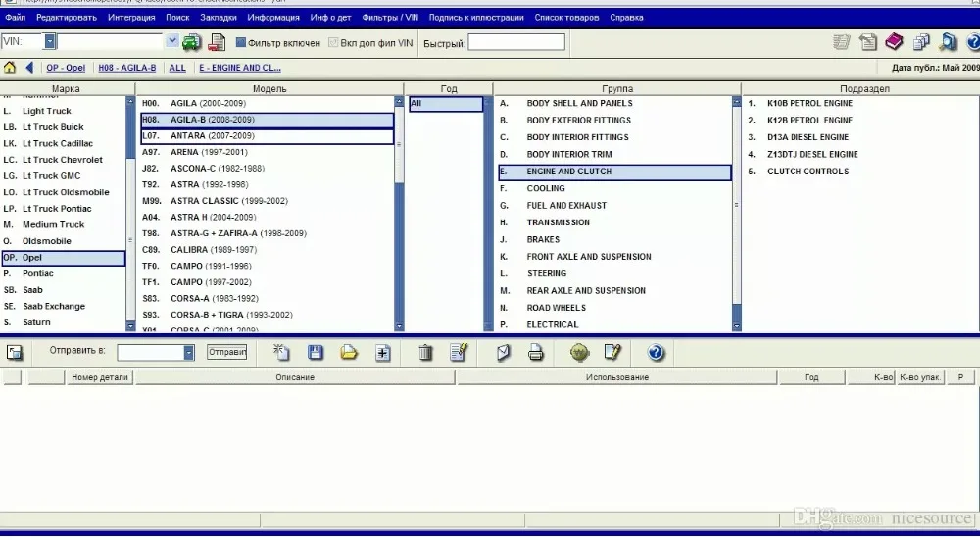This screenshot has width=980, height=540.
Task: Select 'Z13DTJ DIESEL ENGINE' subsection
Action: [812, 155]
